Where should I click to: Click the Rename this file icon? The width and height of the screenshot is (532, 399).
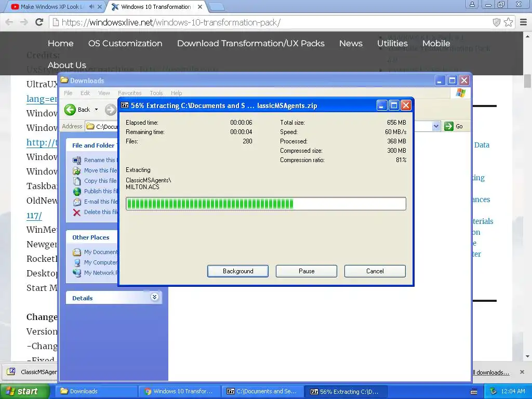pyautogui.click(x=77, y=160)
